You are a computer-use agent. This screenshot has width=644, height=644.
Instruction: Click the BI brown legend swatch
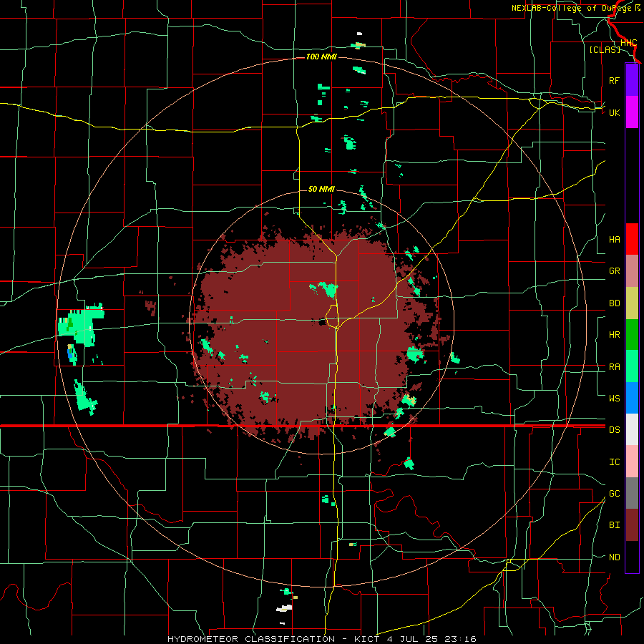click(632, 525)
